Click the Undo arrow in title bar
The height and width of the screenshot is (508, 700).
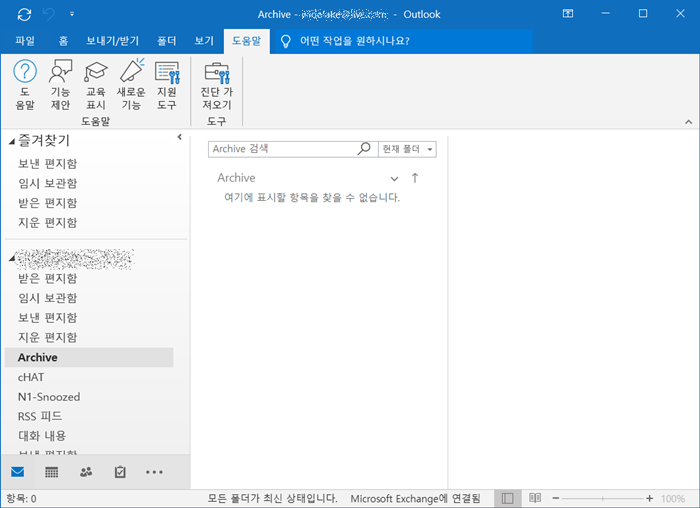point(48,14)
